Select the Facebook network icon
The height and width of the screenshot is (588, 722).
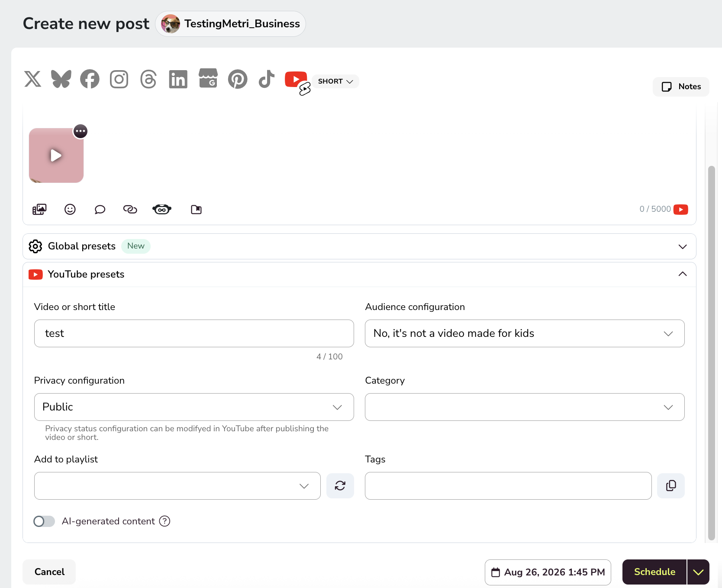(90, 79)
